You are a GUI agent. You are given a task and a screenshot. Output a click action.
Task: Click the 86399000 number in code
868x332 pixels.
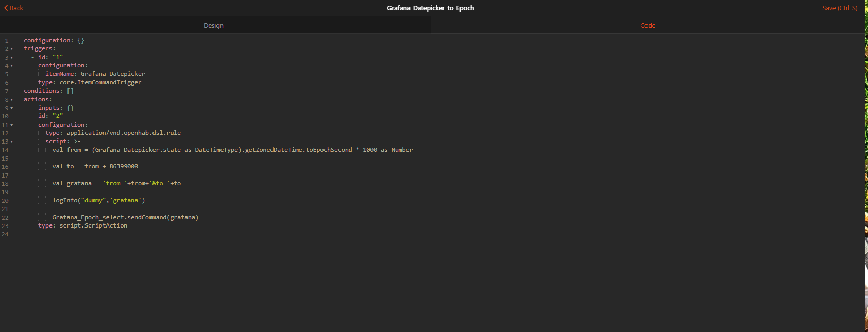point(124,166)
